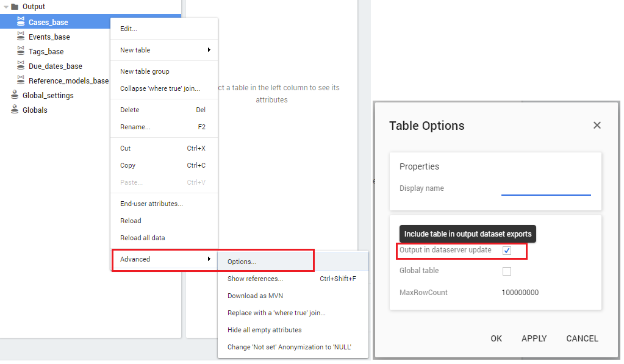Click the Due_dates_base table icon
The width and height of the screenshot is (624, 364).
(21, 66)
